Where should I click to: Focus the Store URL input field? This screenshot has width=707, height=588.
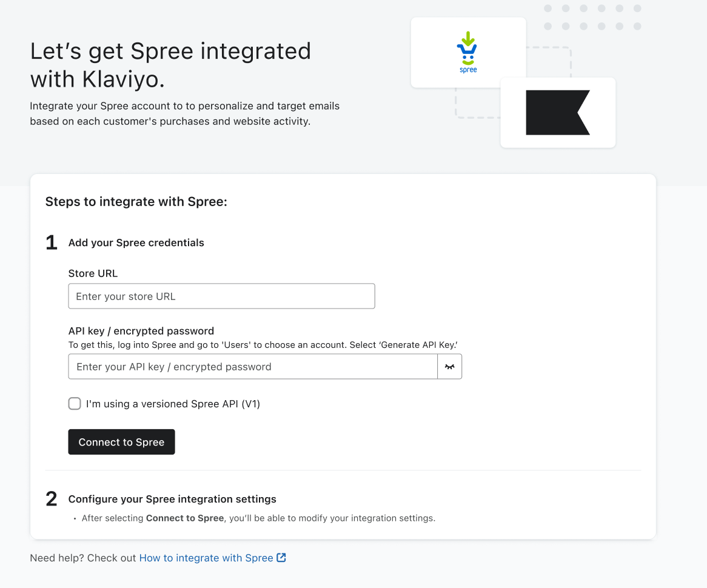(x=221, y=296)
